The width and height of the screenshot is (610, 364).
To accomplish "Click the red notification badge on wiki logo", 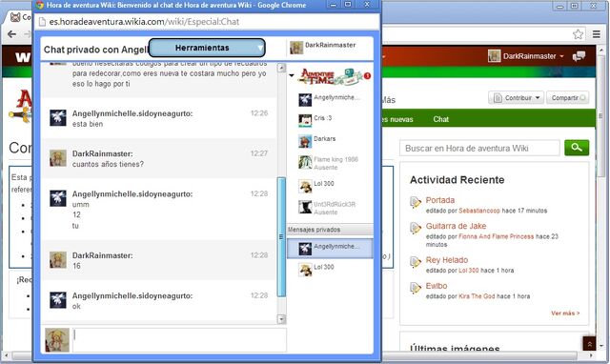I will [x=367, y=75].
